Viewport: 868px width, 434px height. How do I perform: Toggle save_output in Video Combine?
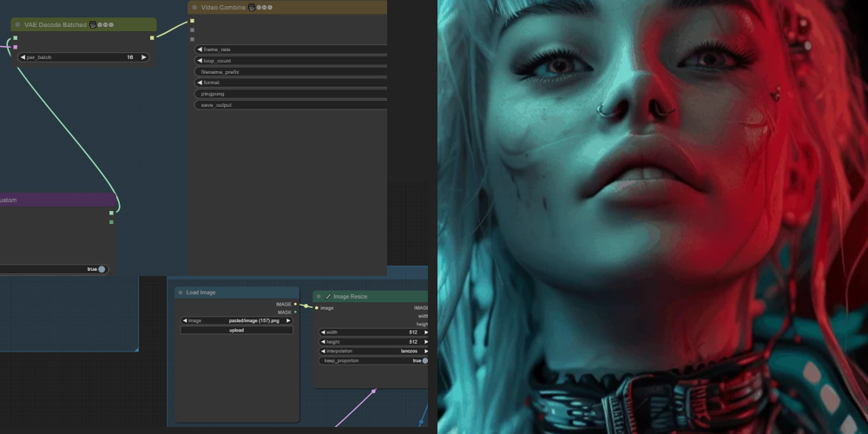(x=291, y=105)
